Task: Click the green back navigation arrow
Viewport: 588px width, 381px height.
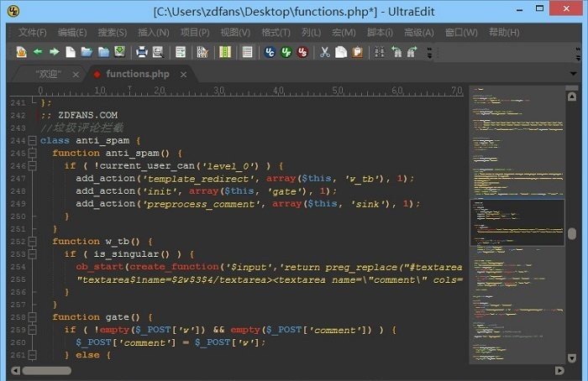Action: [x=38, y=52]
